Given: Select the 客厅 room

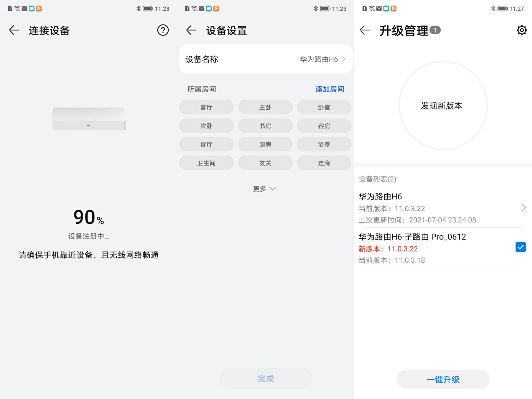Looking at the screenshot, I should [206, 107].
